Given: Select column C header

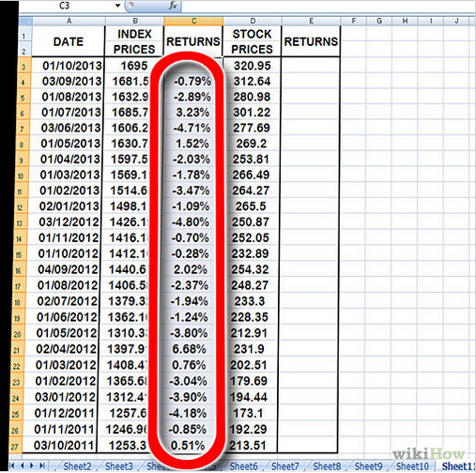Looking at the screenshot, I should tap(193, 21).
